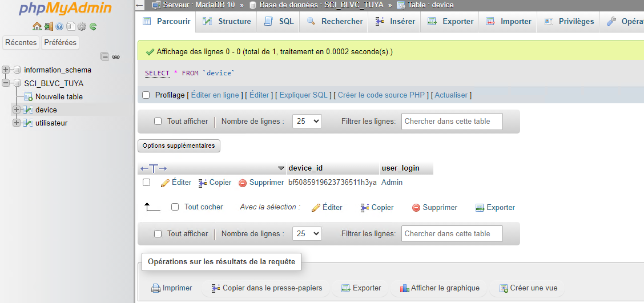This screenshot has height=303, width=644.
Task: Click the Imprimer printer icon
Action: tap(156, 288)
